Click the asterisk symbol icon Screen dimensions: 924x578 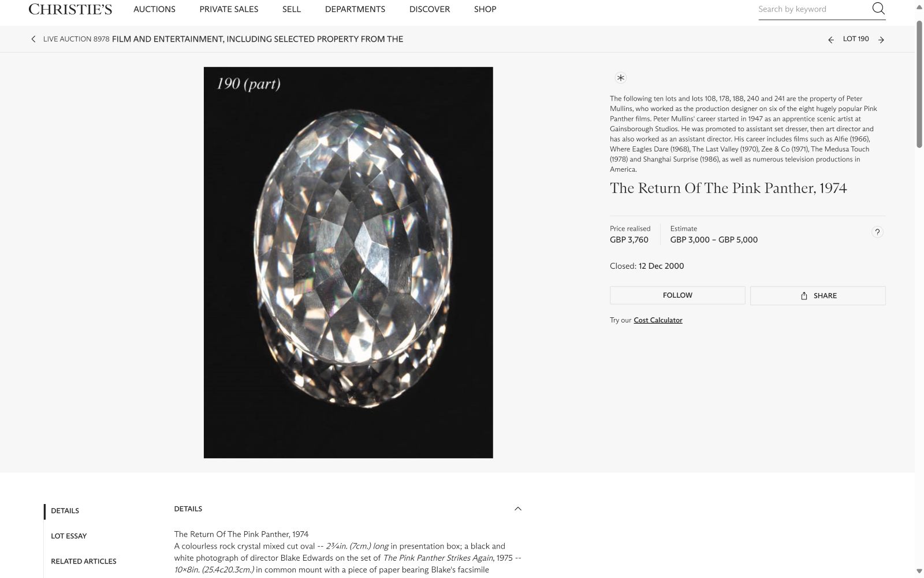pyautogui.click(x=620, y=78)
